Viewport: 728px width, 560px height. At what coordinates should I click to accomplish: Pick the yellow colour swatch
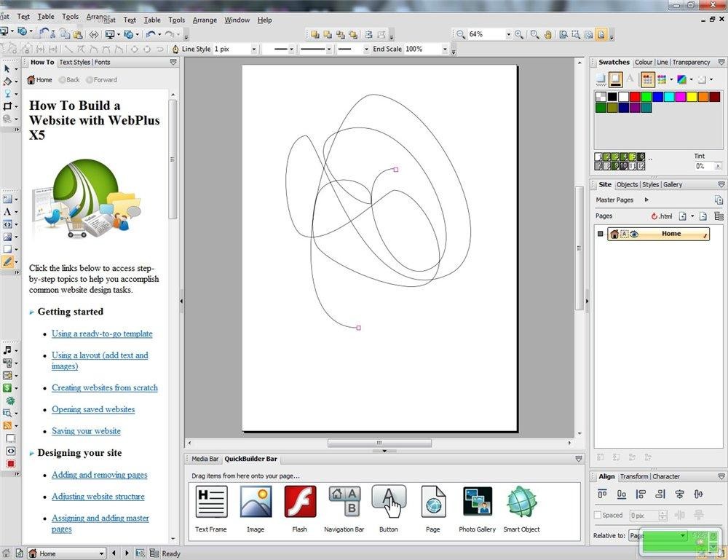coord(692,97)
